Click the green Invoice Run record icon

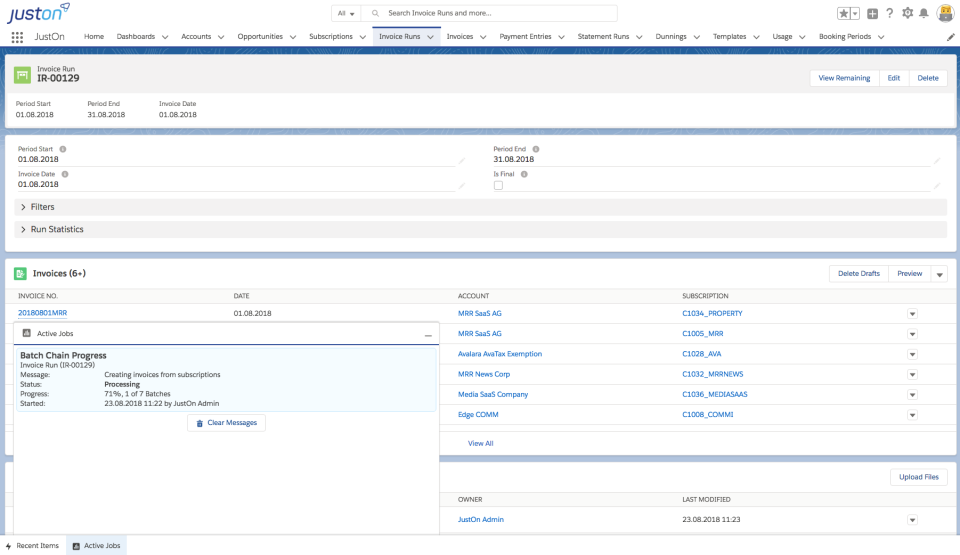click(x=22, y=75)
